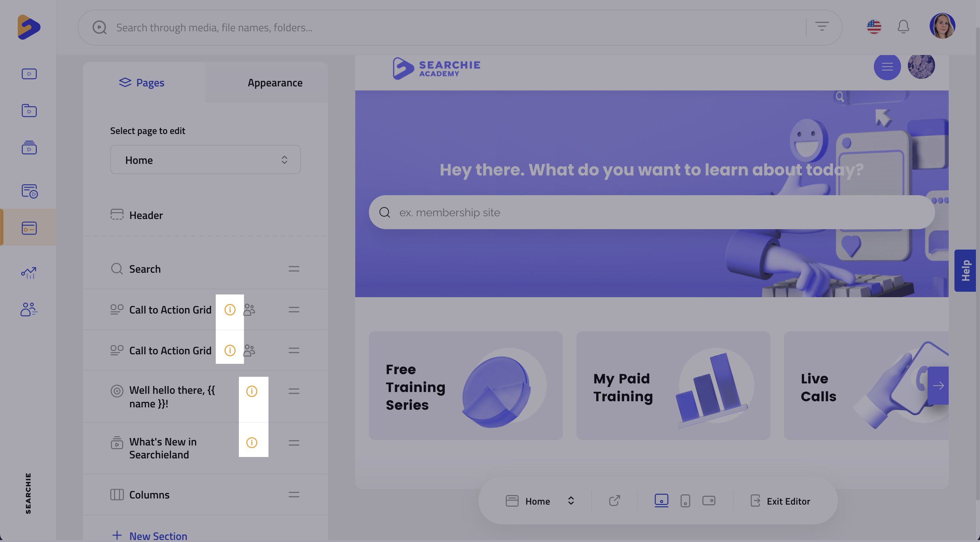The image size is (980, 542).
Task: Open the analytics chart icon in sidebar
Action: (x=29, y=272)
